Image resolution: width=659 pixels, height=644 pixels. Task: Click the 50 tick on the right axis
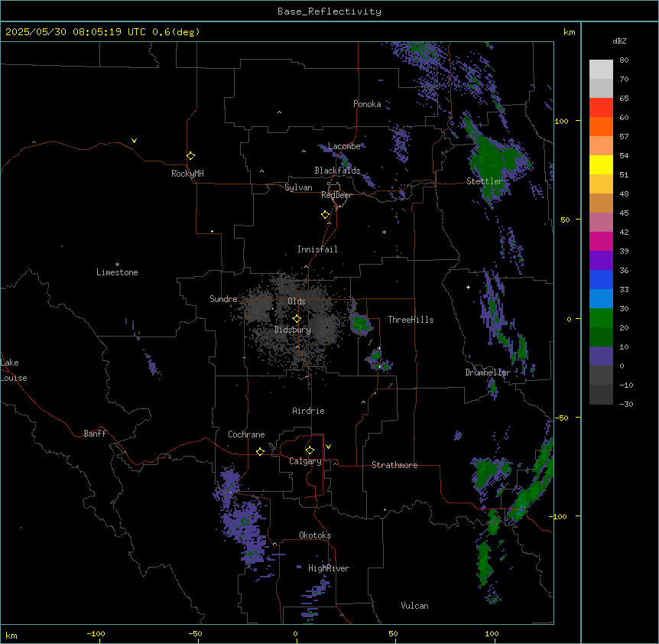(565, 220)
